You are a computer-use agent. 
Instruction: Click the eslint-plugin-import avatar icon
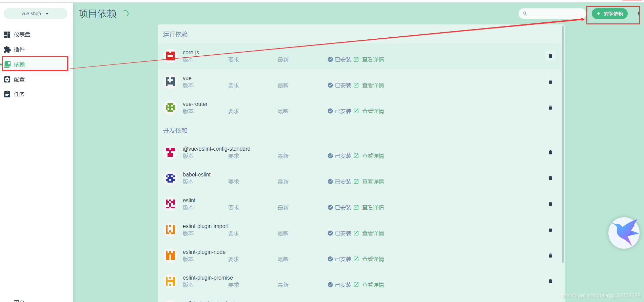click(x=170, y=230)
